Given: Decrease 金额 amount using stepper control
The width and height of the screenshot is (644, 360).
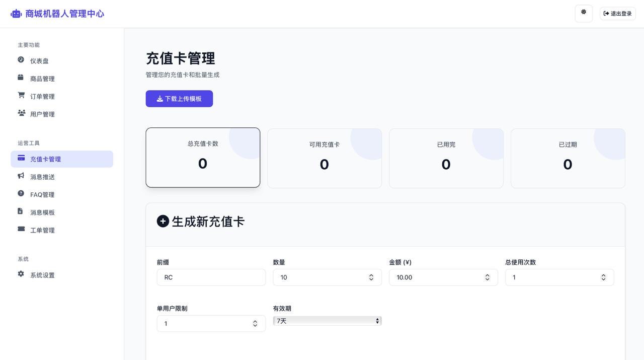Looking at the screenshot, I should pos(487,279).
